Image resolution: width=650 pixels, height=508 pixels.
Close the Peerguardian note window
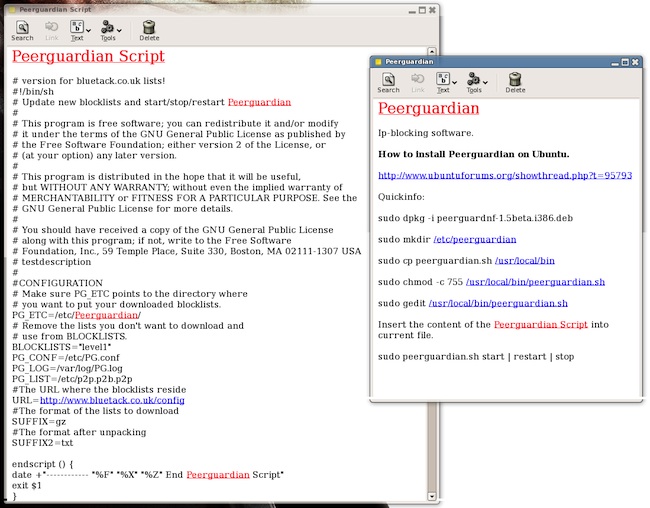635,62
